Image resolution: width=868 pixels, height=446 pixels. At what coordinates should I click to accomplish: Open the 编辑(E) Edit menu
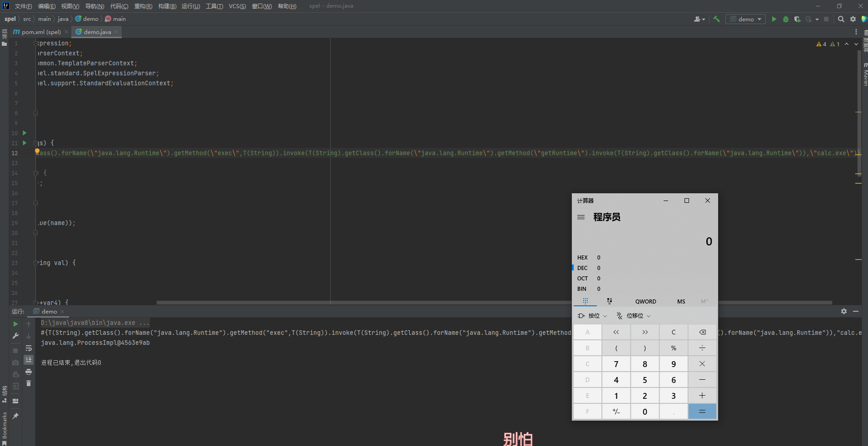(x=47, y=6)
